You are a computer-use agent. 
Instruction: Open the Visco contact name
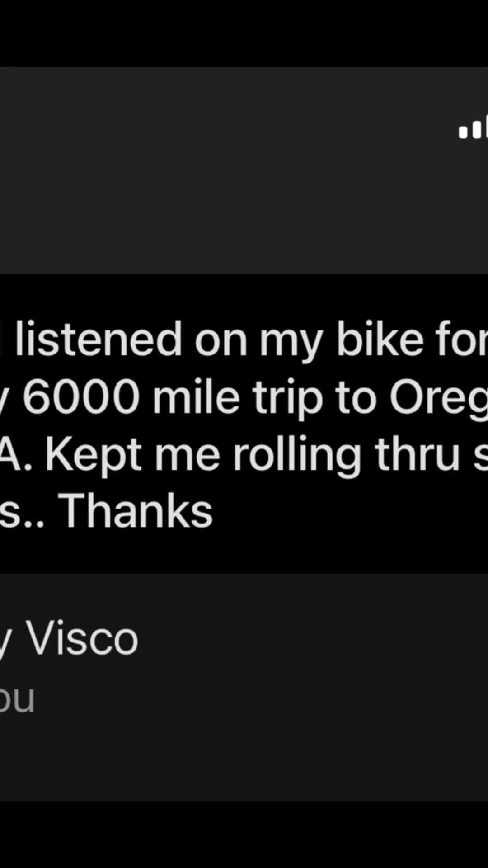point(69,638)
